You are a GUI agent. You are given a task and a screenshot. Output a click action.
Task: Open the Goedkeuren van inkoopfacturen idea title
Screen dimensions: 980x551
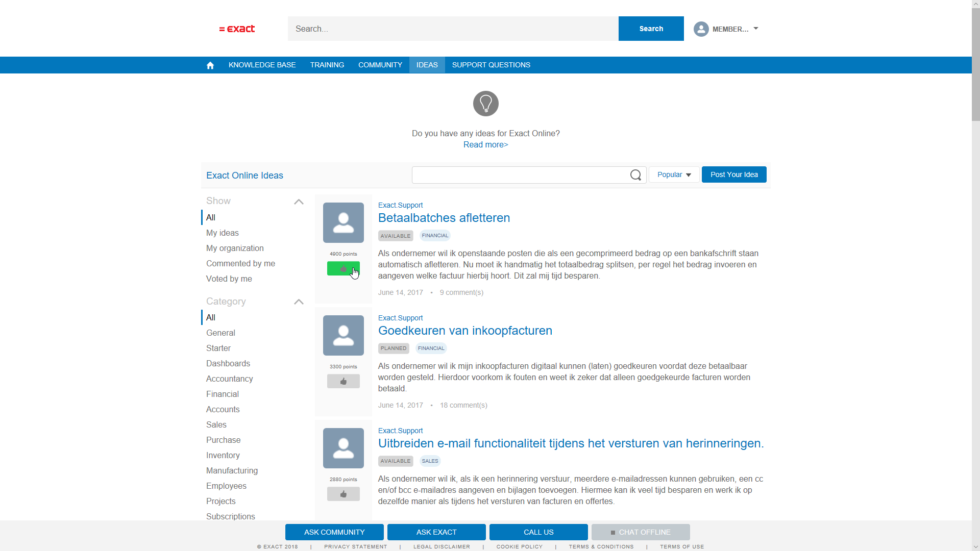click(x=465, y=331)
